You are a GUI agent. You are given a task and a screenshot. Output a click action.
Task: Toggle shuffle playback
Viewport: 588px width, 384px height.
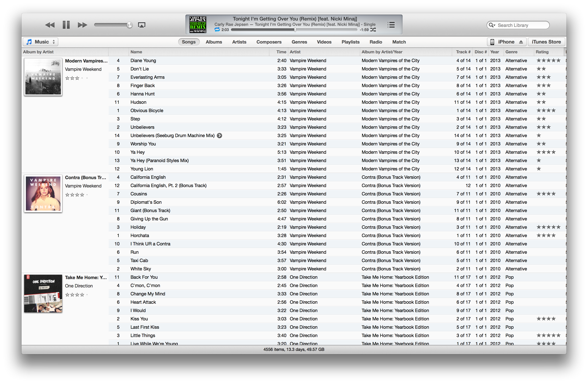click(x=373, y=30)
